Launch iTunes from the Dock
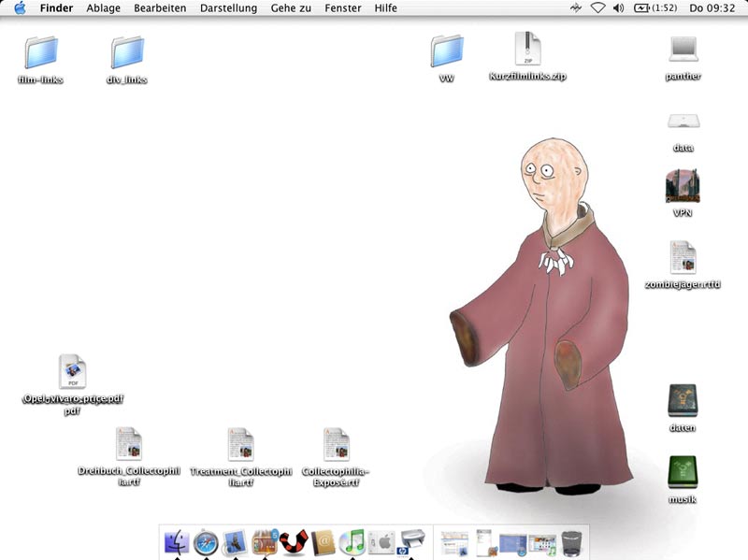748x560 pixels. 352,542
